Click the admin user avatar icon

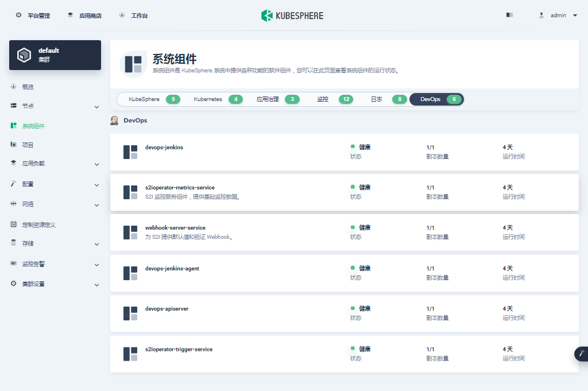541,16
